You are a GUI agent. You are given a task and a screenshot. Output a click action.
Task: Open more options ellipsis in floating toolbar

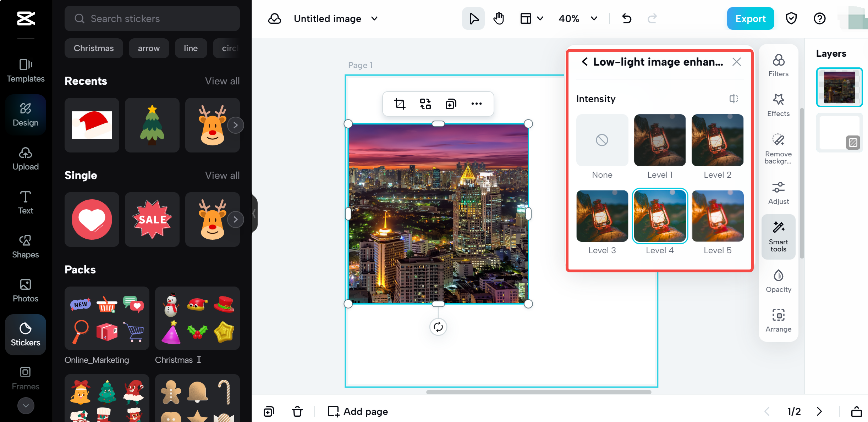click(477, 104)
